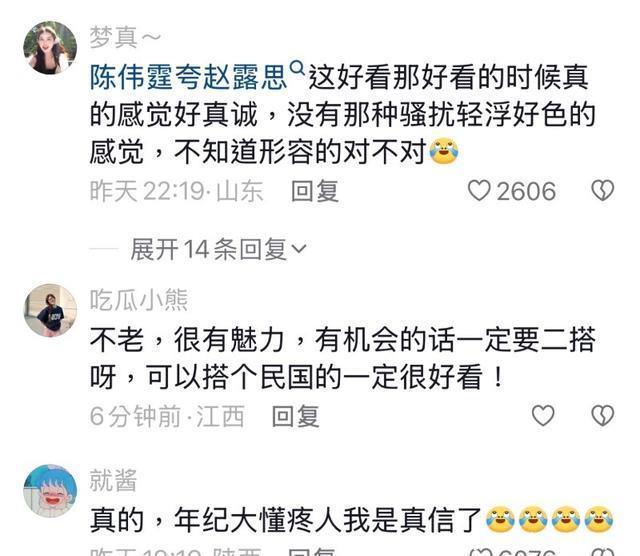Tap the search icon beside 陈伟霆夸赵露思
The height and width of the screenshot is (556, 640).
297,67
